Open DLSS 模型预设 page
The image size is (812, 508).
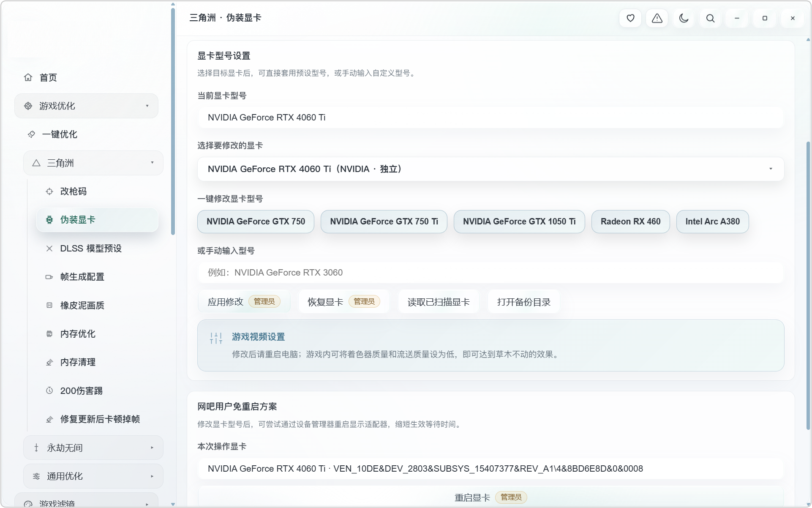(91, 249)
